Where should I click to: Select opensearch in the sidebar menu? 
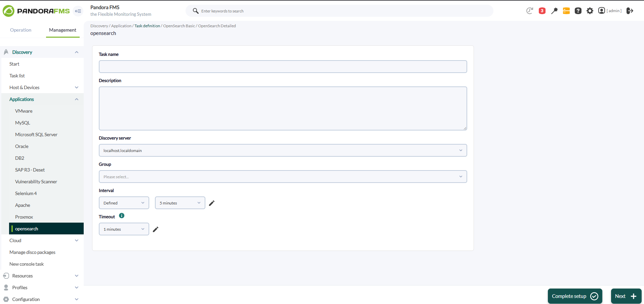[x=46, y=229]
